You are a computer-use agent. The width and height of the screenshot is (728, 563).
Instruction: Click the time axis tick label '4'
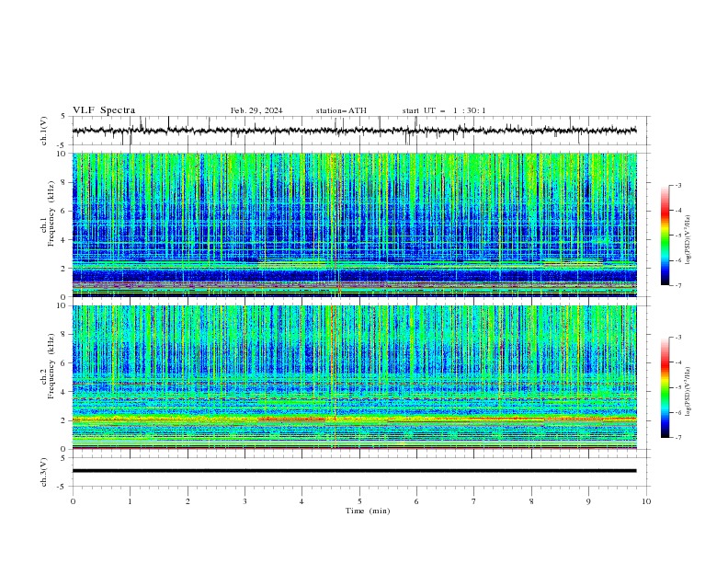[301, 501]
